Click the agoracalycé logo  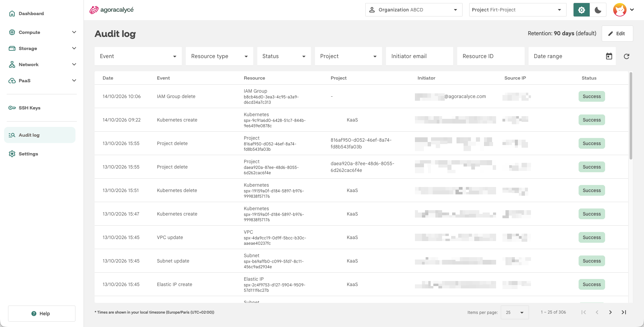[x=111, y=10]
